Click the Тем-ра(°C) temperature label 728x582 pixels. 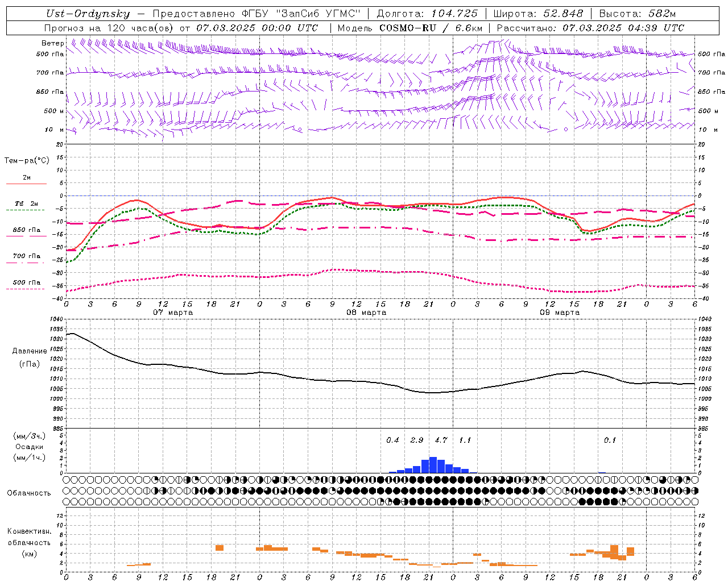(x=27, y=161)
